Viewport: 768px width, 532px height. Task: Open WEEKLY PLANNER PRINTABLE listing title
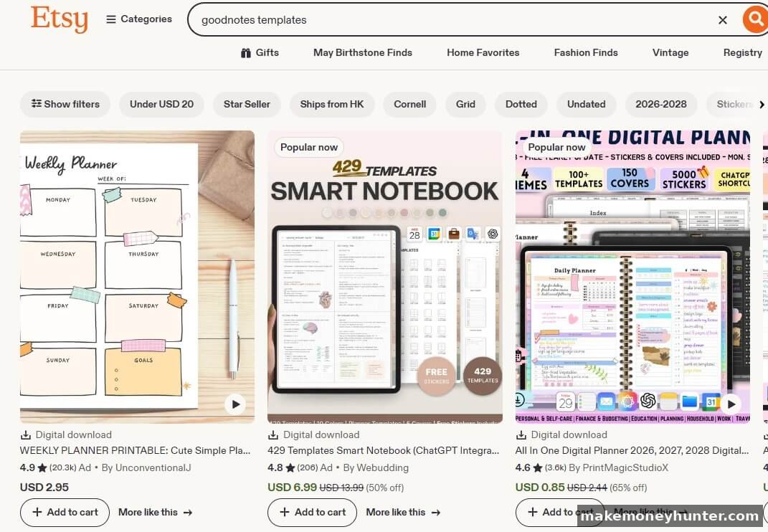click(x=136, y=450)
